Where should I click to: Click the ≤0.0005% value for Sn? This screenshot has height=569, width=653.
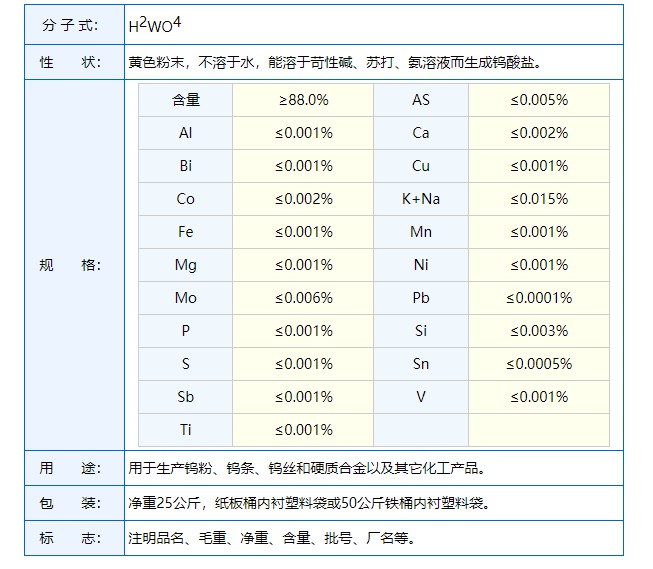[x=539, y=364]
